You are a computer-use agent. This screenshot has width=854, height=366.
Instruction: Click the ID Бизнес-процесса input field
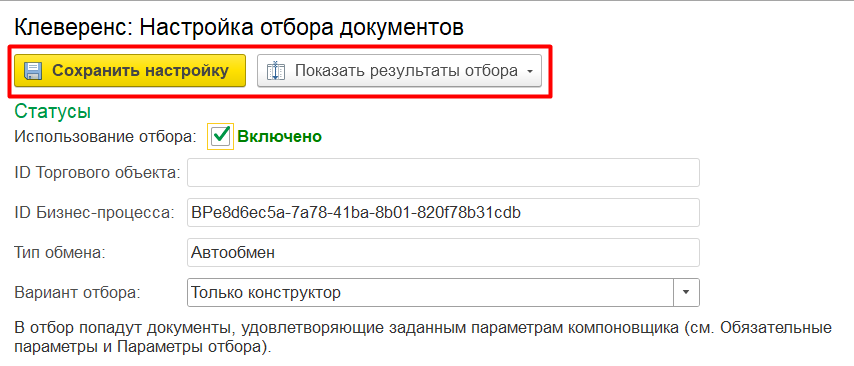(443, 213)
